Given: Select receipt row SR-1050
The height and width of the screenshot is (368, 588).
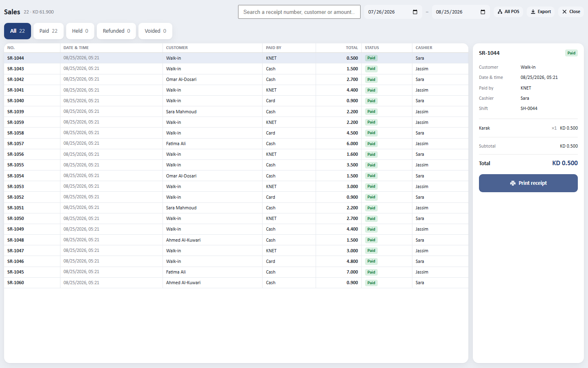Looking at the screenshot, I should click(236, 218).
